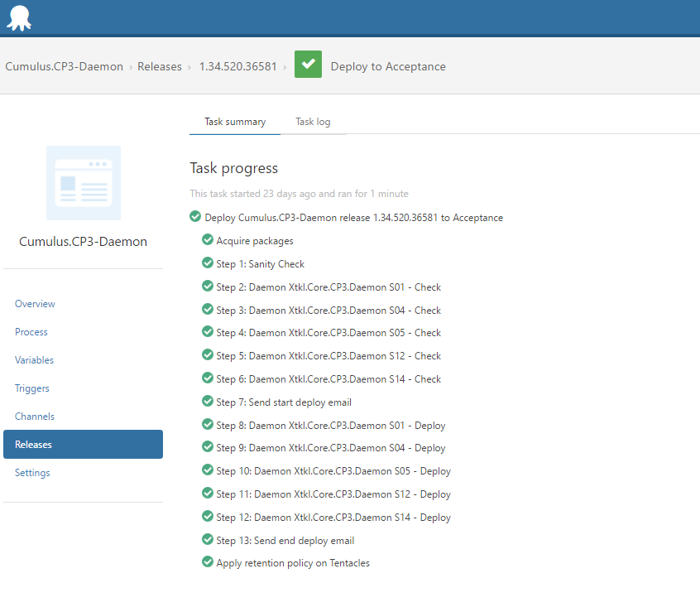The image size is (700, 607).
Task: Click the status icon for Step 6 S14 Check
Action: (x=208, y=378)
